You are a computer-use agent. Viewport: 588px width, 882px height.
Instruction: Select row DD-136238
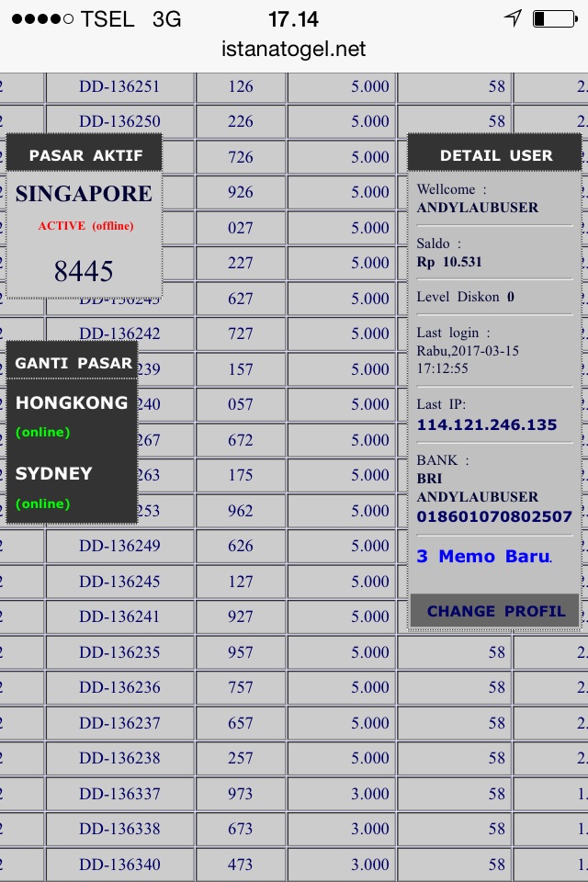click(119, 758)
